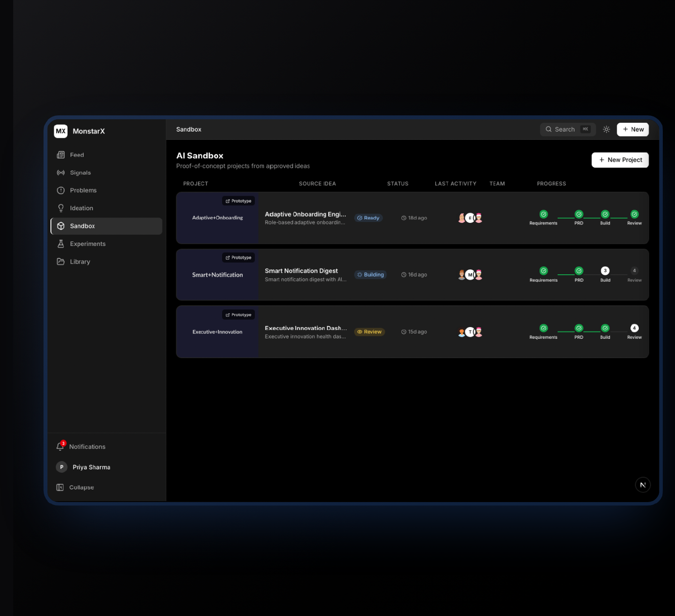Click the Problems alert icon
The width and height of the screenshot is (675, 616).
61,191
